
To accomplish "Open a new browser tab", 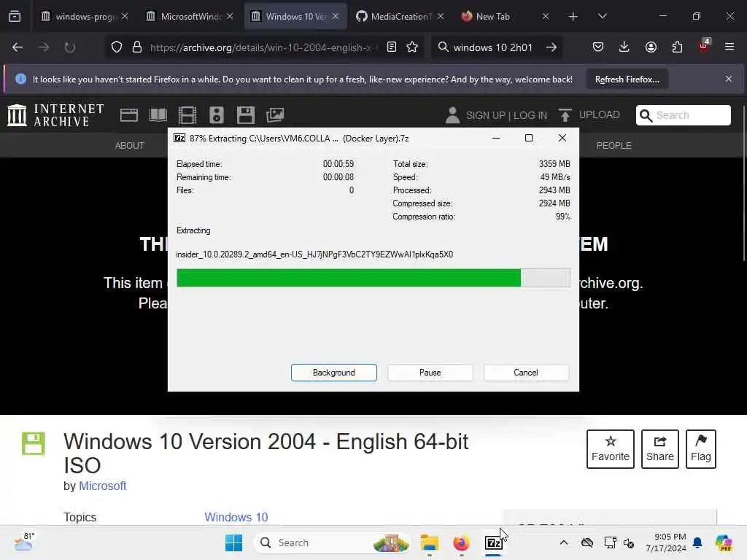I will [x=573, y=17].
